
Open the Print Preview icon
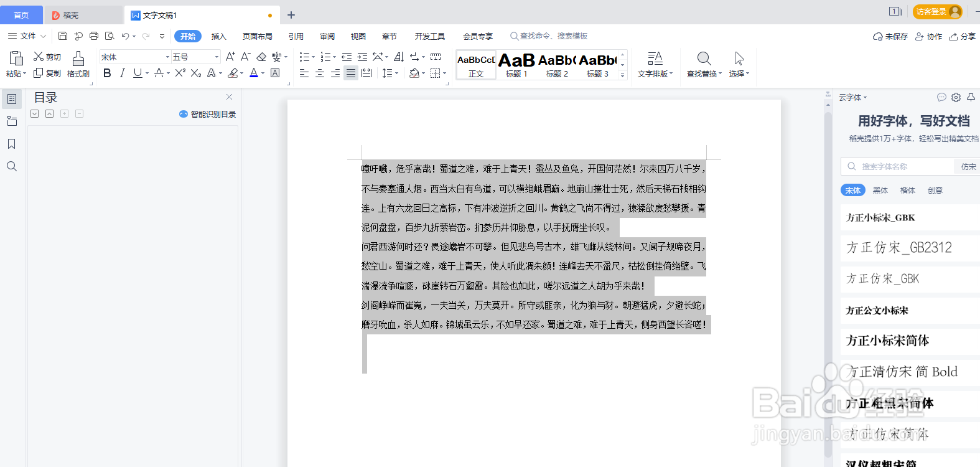coord(110,36)
